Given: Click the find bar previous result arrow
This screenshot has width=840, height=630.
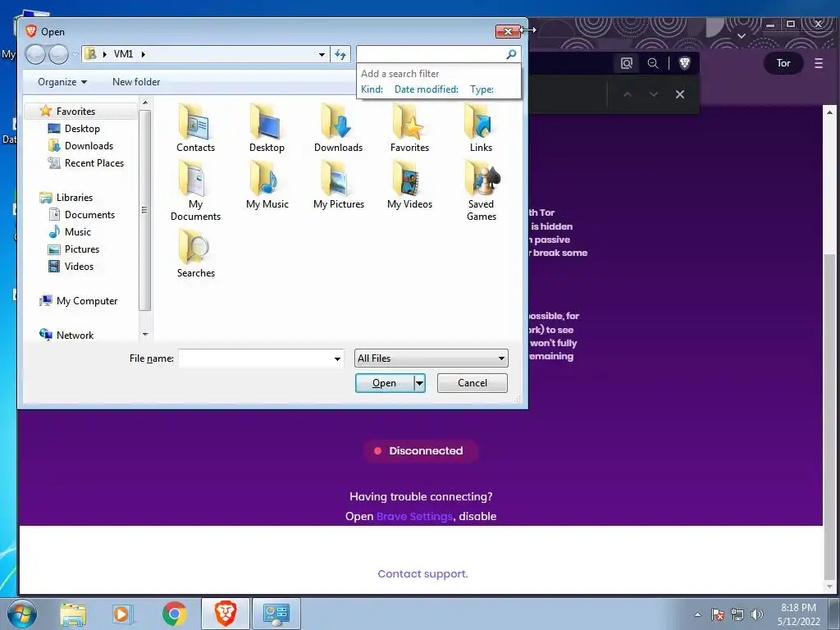Looking at the screenshot, I should click(x=628, y=94).
